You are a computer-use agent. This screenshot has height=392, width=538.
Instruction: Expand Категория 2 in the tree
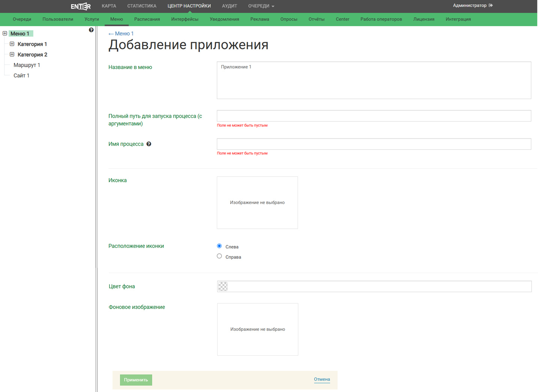(x=12, y=54)
